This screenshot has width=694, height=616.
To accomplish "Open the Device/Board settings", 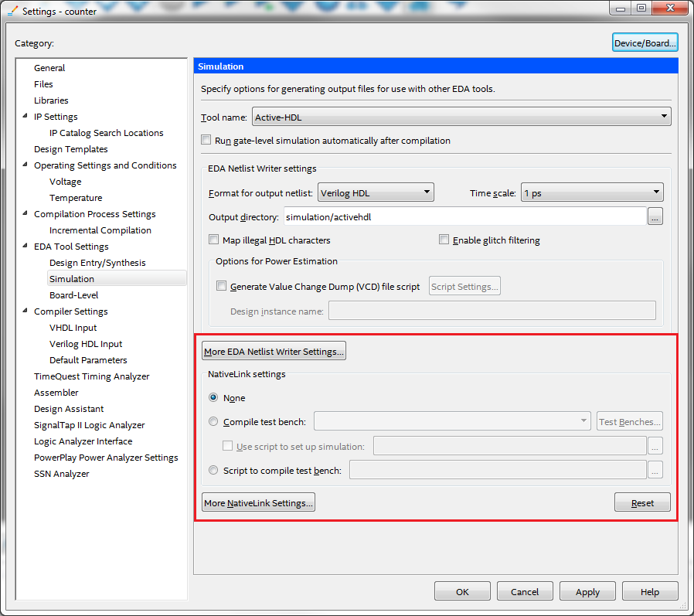I will pyautogui.click(x=645, y=43).
